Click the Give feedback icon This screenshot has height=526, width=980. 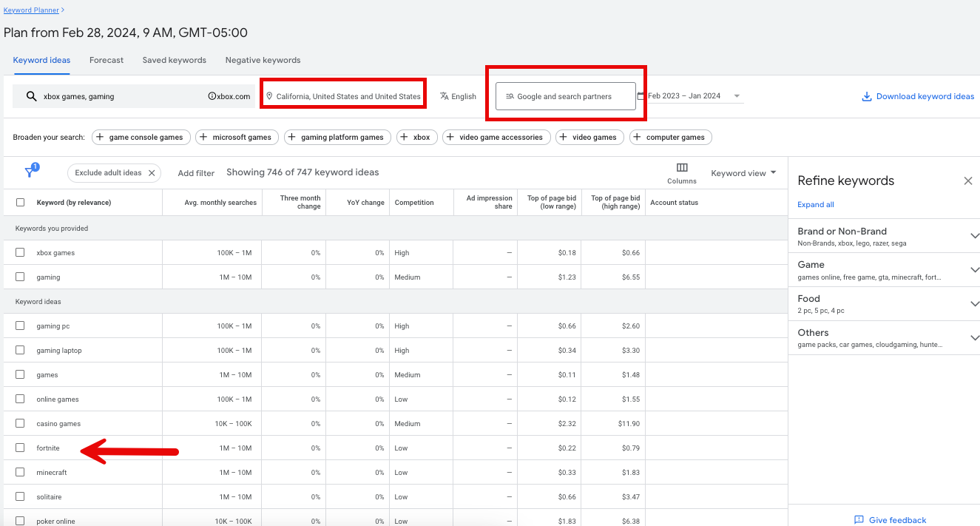click(859, 520)
